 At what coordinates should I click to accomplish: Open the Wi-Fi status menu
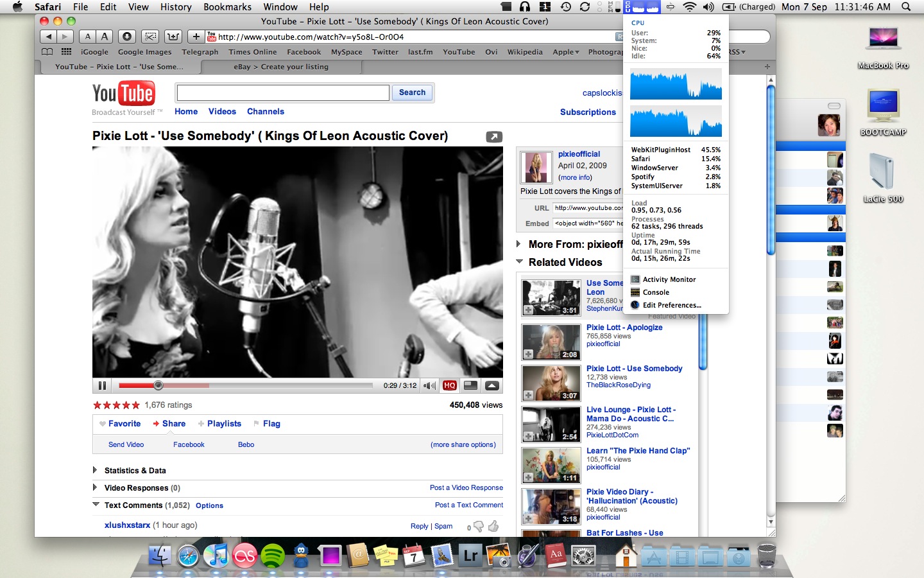pos(689,7)
